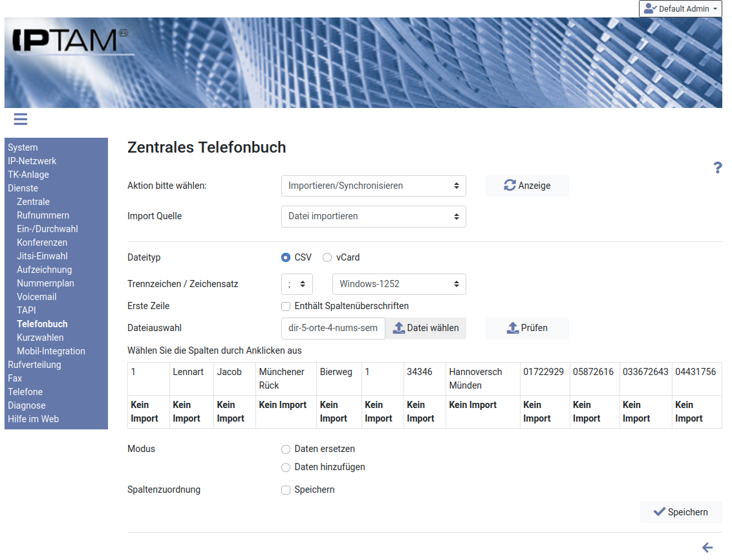Click the Datei wählen upload button
The image size is (732, 560).
(x=425, y=328)
